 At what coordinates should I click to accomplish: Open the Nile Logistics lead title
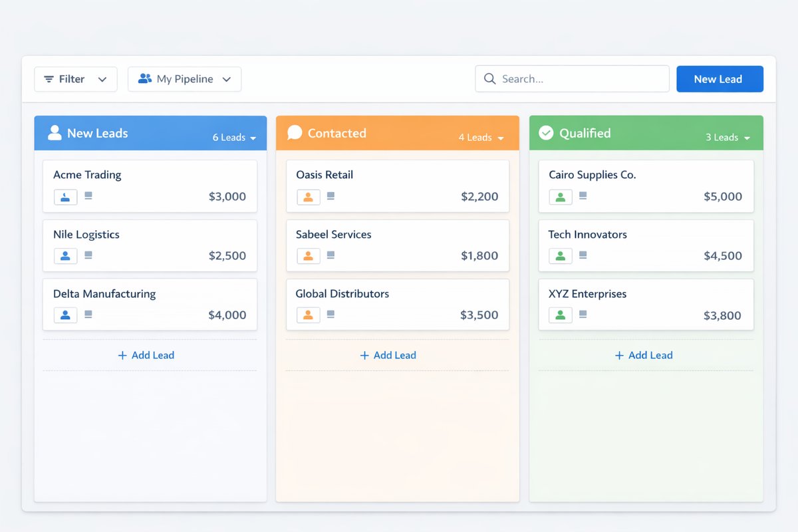pyautogui.click(x=86, y=235)
